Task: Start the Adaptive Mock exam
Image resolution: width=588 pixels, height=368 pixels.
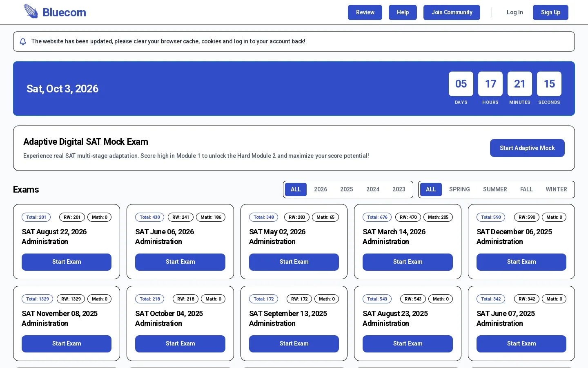Action: tap(527, 148)
